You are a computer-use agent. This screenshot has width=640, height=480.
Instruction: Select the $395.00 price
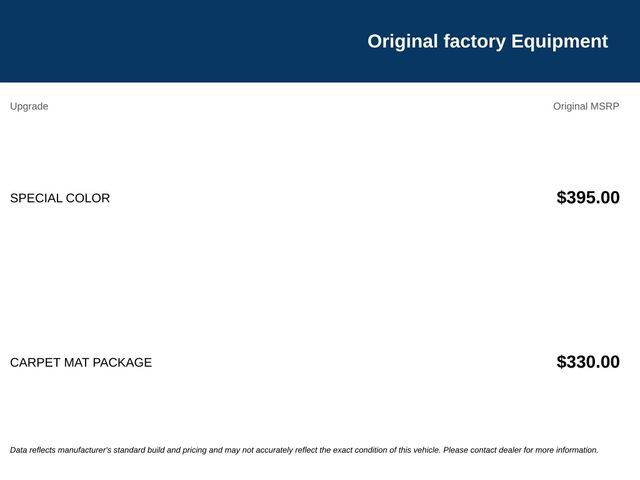[x=588, y=198]
